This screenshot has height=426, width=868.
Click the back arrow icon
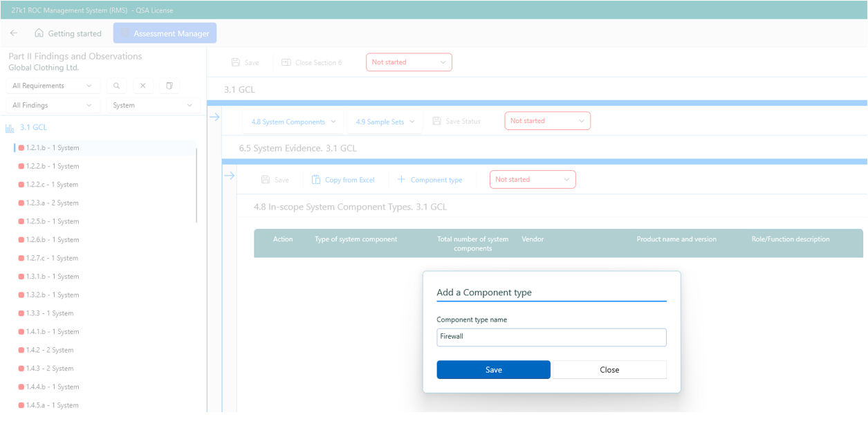(14, 33)
